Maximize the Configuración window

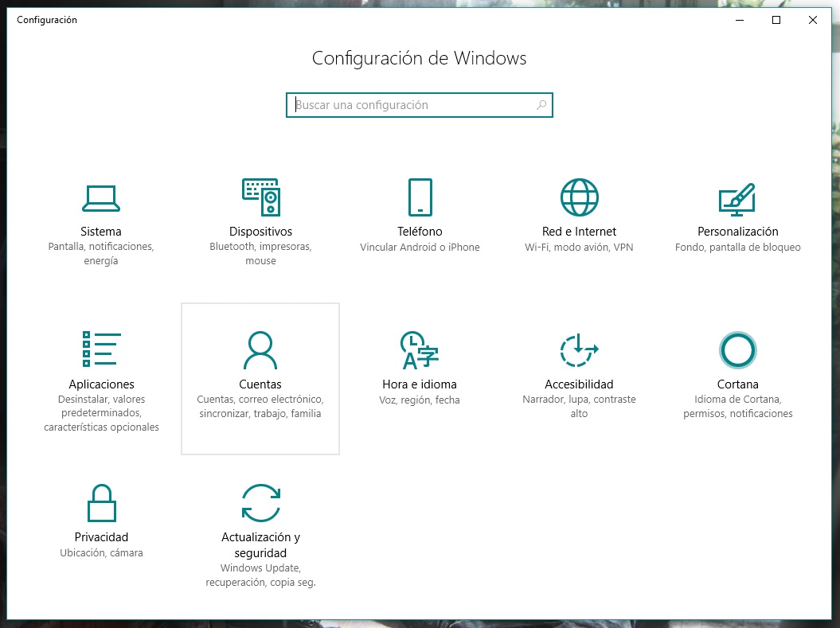pos(776,20)
